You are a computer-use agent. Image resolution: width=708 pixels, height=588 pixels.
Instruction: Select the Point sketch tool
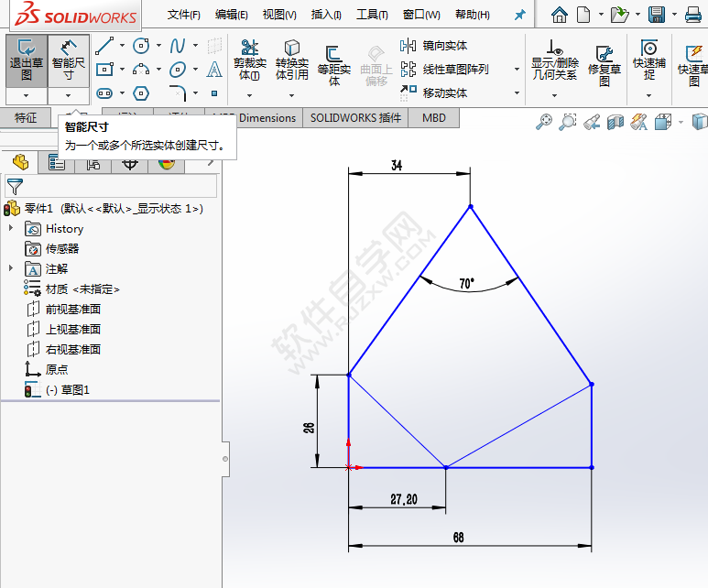214,93
